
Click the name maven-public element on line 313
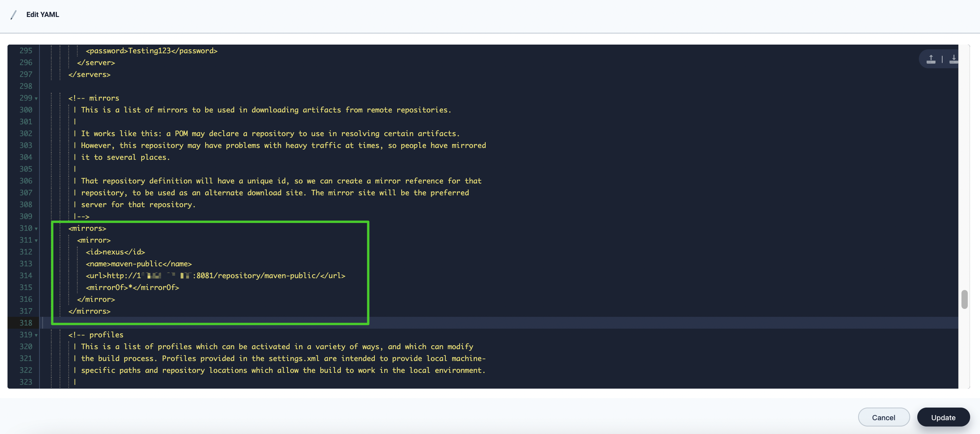138,264
